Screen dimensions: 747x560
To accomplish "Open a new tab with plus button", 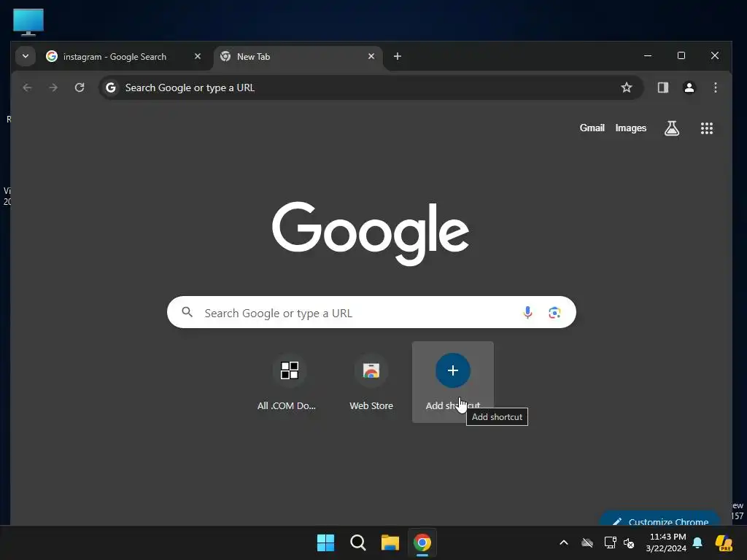I will (x=398, y=56).
